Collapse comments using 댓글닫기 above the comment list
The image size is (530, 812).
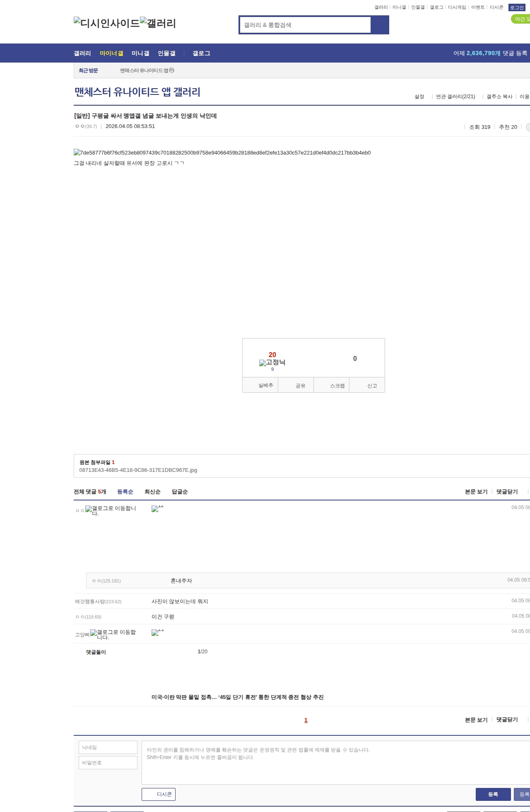pyautogui.click(x=507, y=492)
